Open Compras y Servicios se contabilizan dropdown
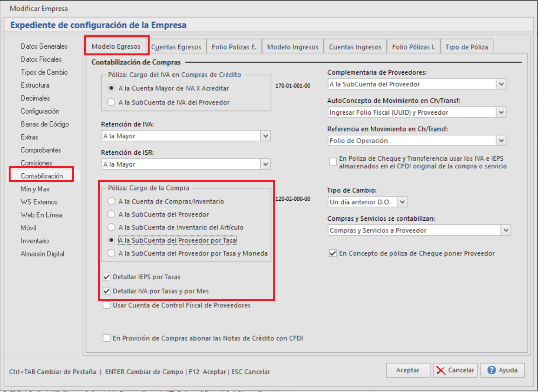Screen dimensions: 538x392 click(506, 230)
